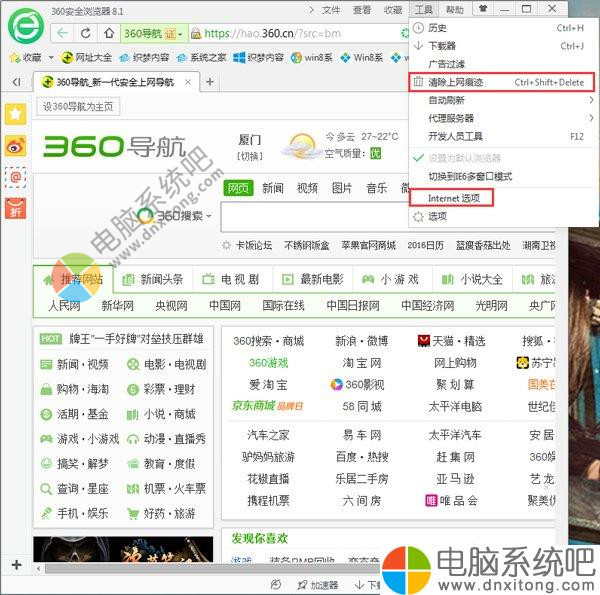Image resolution: width=600 pixels, height=595 pixels.
Task: Expand the 自动刷新 submenu
Action: (x=500, y=100)
